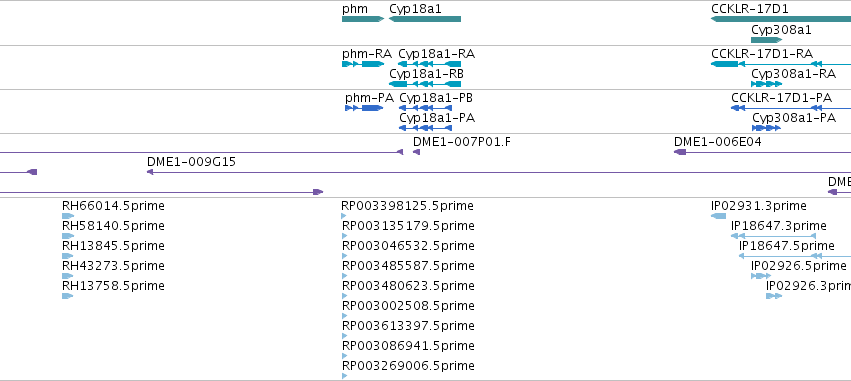Image resolution: width=851 pixels, height=381 pixels.
Task: Select the Cyp308a1-RA transcript glyph
Action: pos(766,84)
